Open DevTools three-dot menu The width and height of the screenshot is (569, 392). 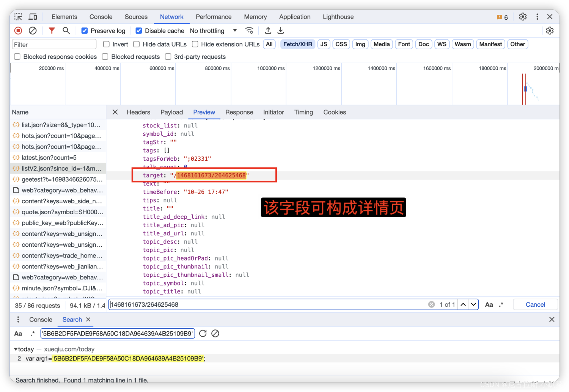(537, 17)
